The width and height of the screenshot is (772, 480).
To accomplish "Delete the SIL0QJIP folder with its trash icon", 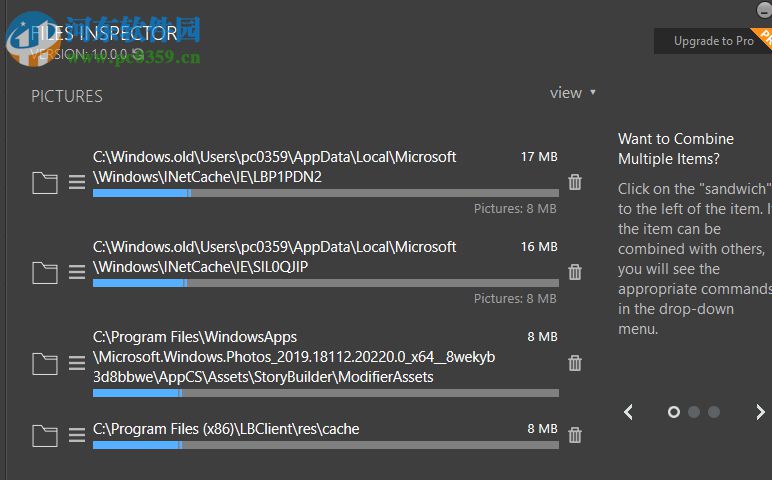I will [575, 272].
